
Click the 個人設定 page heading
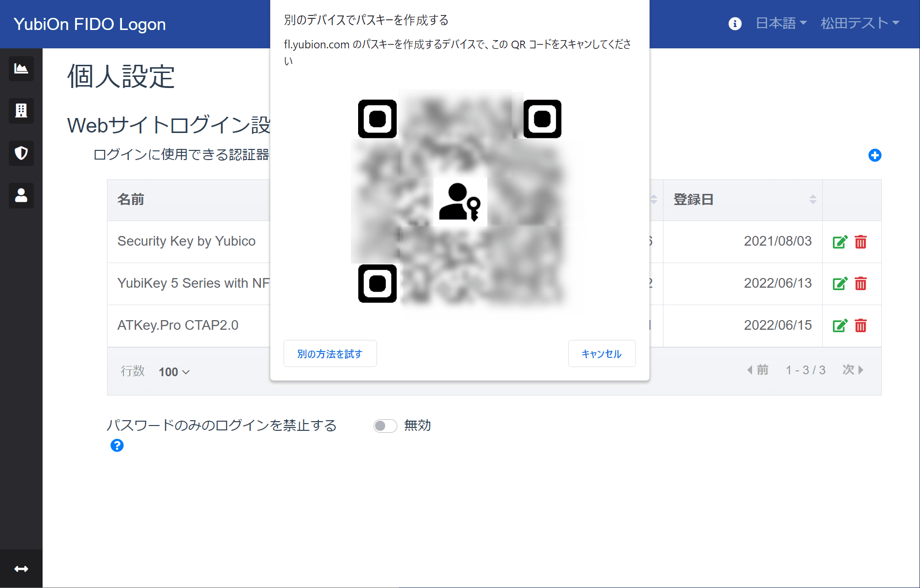[121, 77]
